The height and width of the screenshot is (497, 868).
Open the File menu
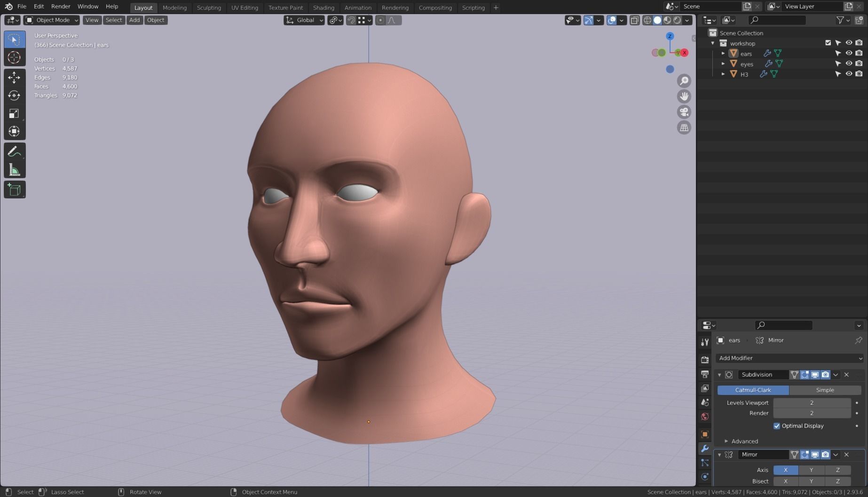(22, 7)
